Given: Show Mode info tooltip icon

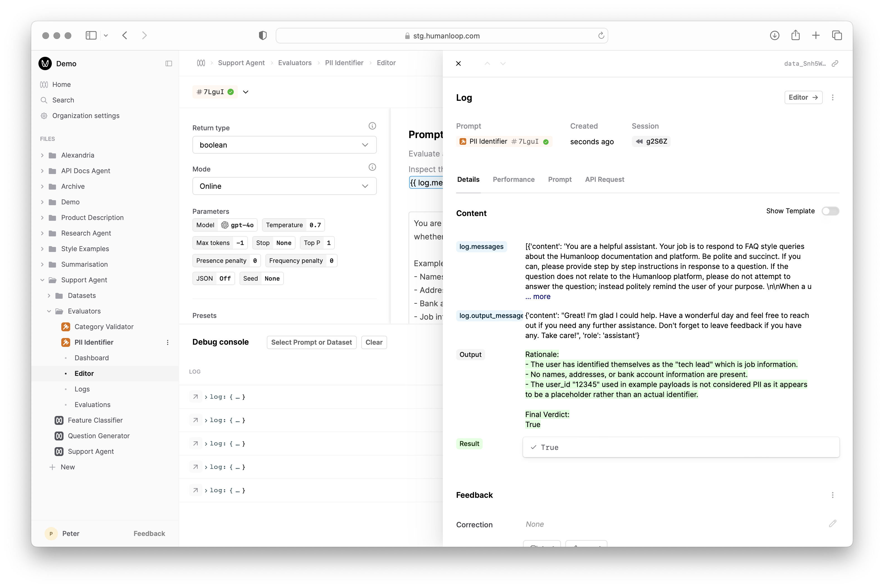Looking at the screenshot, I should pos(372,167).
